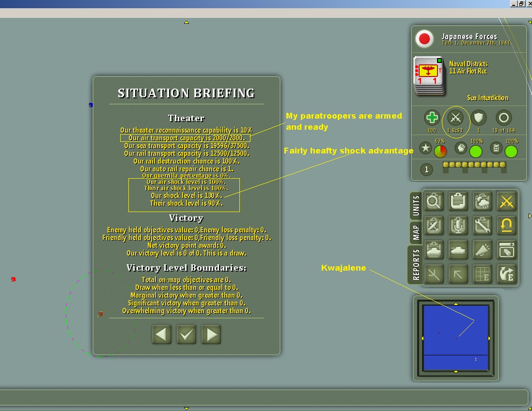The image size is (532, 411).
Task: Go to next briefing page arrow
Action: coord(211,335)
